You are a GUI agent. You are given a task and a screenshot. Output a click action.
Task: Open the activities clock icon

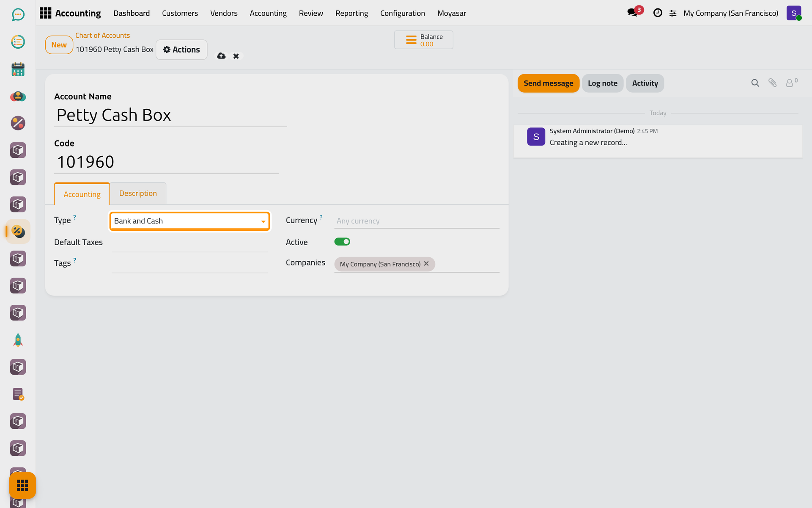coord(658,13)
